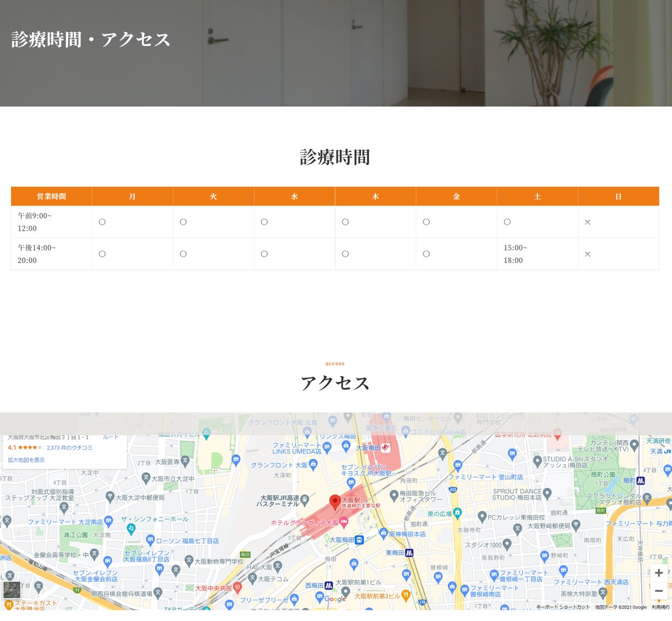Click the ローソン 福島七丁目店 store marker
The width and height of the screenshot is (672, 621).
click(x=150, y=540)
